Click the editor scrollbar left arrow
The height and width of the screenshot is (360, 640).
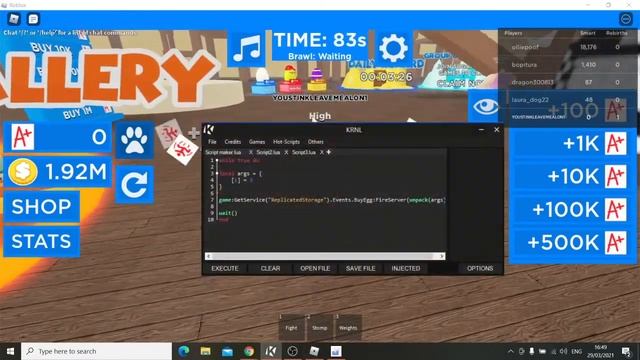coord(209,256)
